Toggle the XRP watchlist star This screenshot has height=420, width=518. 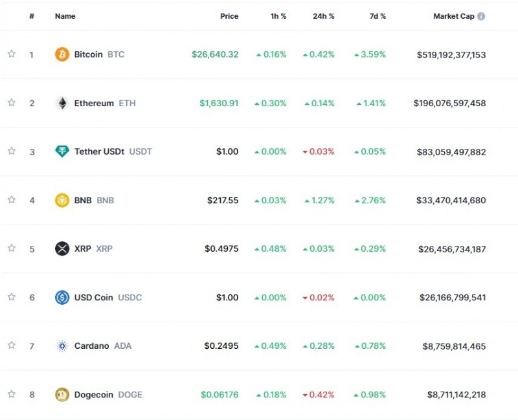coord(11,249)
